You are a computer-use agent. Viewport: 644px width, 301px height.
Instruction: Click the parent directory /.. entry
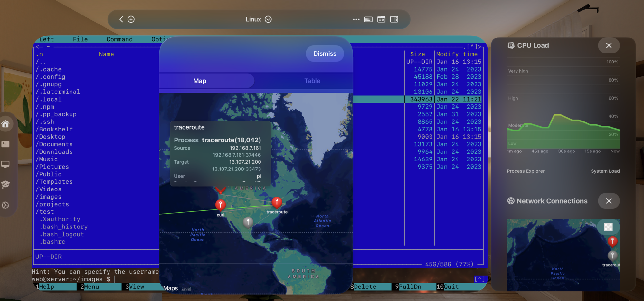coord(41,62)
